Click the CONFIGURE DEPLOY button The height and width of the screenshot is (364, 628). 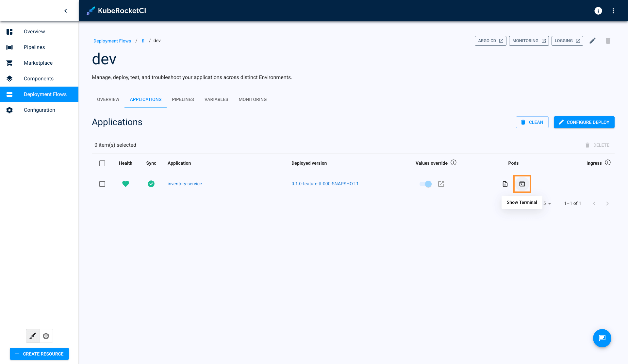(584, 122)
